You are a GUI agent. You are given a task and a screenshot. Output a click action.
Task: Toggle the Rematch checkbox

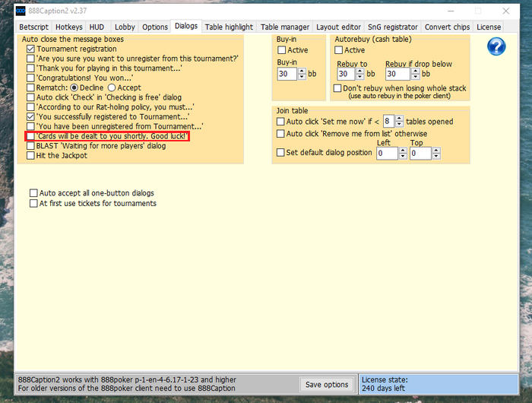coord(30,87)
